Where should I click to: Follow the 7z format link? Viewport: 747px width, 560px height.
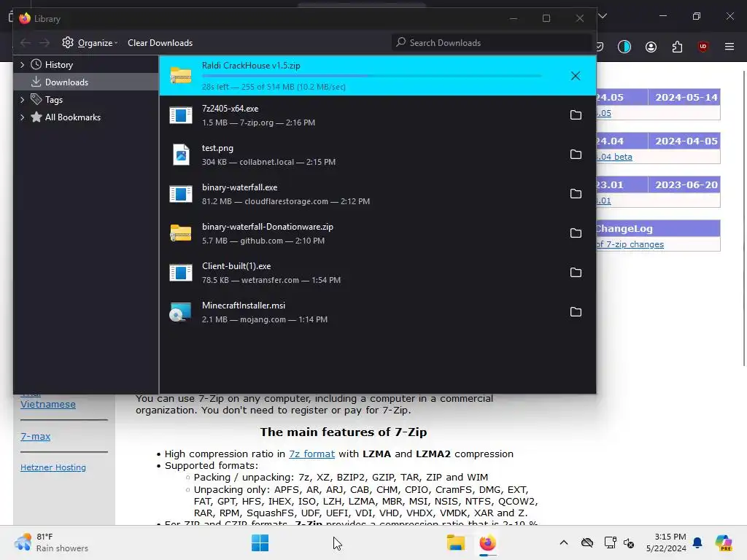[311, 454]
